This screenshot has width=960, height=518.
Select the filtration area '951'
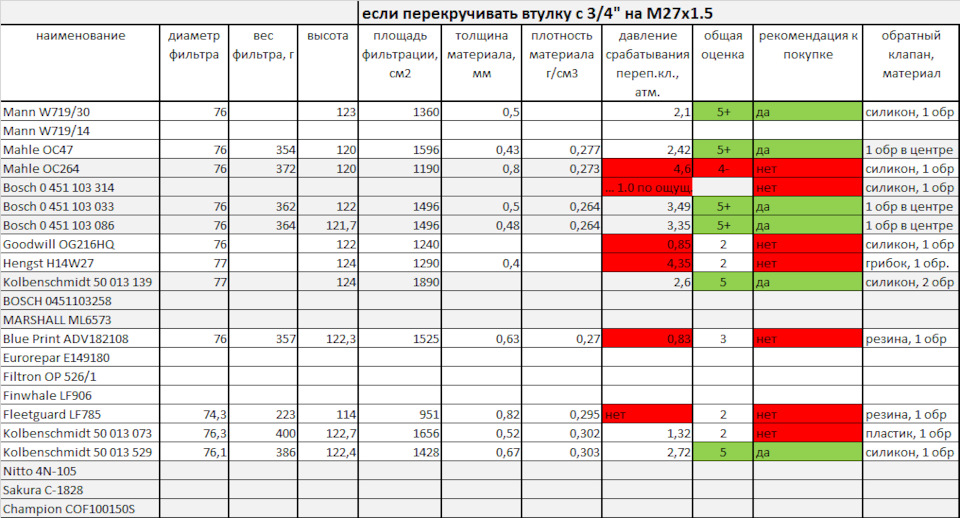pos(400,415)
